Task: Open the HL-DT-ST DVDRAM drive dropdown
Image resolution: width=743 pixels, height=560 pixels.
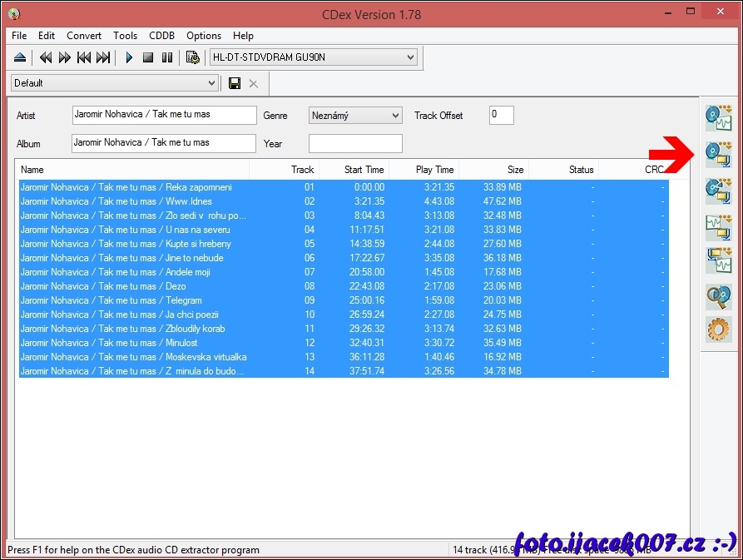Action: tap(410, 57)
